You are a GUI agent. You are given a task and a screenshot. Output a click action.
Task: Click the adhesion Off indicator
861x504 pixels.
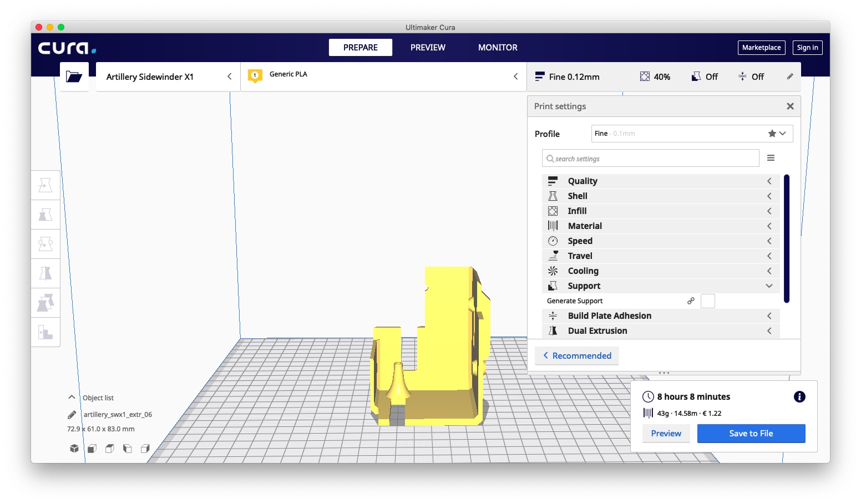coord(751,77)
